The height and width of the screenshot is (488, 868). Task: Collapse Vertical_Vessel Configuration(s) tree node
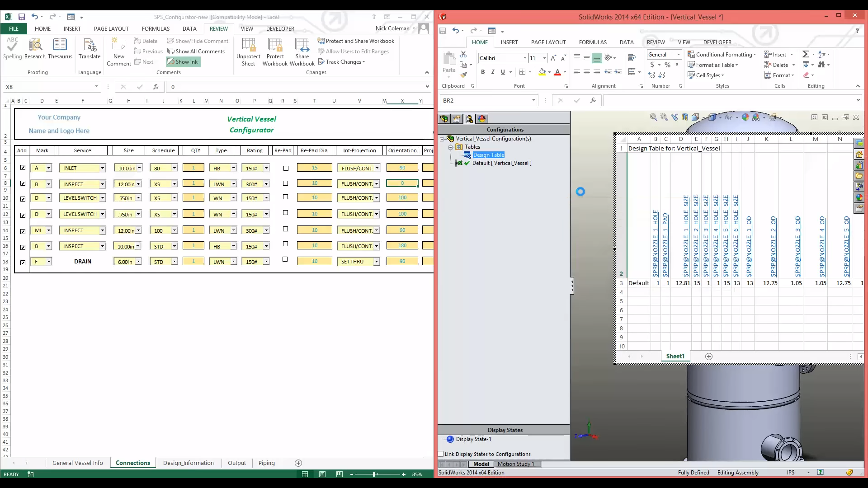coord(442,139)
